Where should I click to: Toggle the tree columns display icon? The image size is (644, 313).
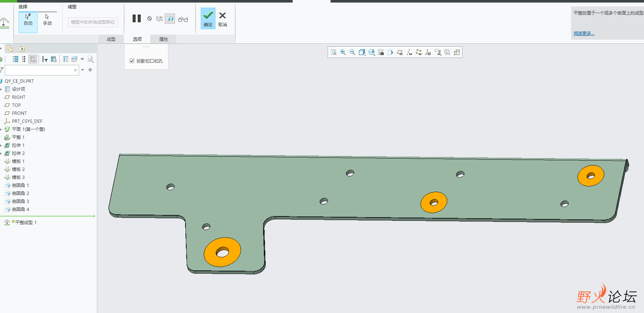click(x=33, y=59)
